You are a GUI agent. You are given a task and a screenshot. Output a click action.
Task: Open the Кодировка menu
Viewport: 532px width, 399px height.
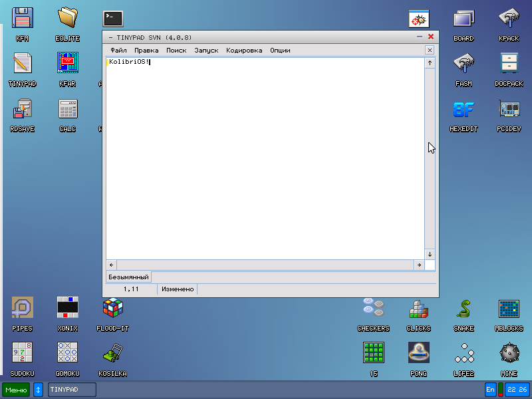244,50
